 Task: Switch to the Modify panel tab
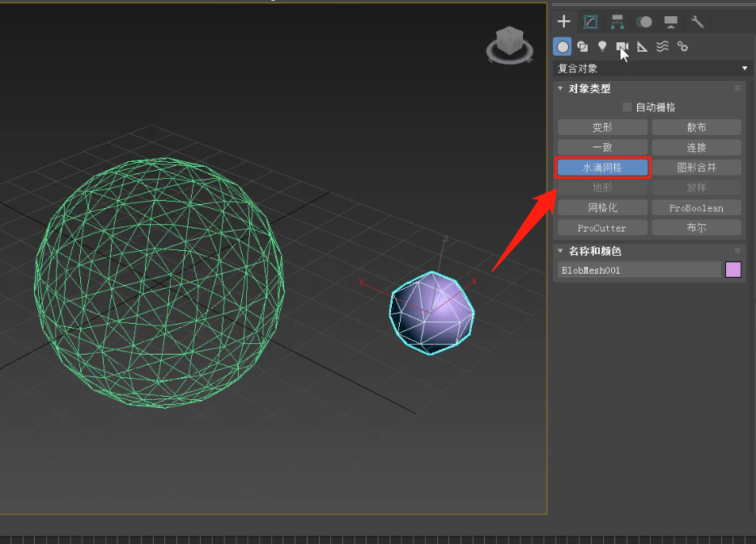[x=591, y=22]
